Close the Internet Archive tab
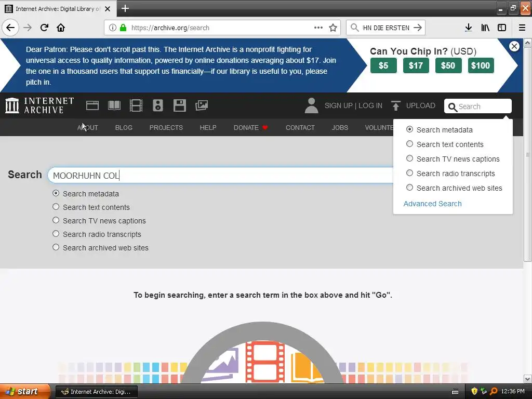This screenshot has width=532, height=399. pyautogui.click(x=108, y=9)
